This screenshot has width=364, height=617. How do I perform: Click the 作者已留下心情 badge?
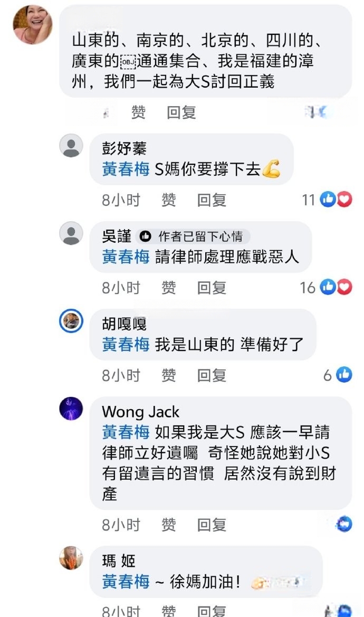pos(193,236)
